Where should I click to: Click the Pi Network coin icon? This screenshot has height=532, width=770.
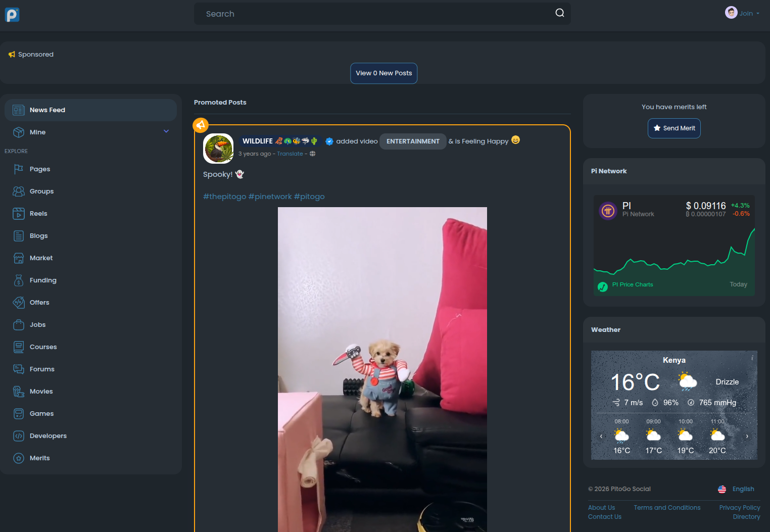(608, 211)
